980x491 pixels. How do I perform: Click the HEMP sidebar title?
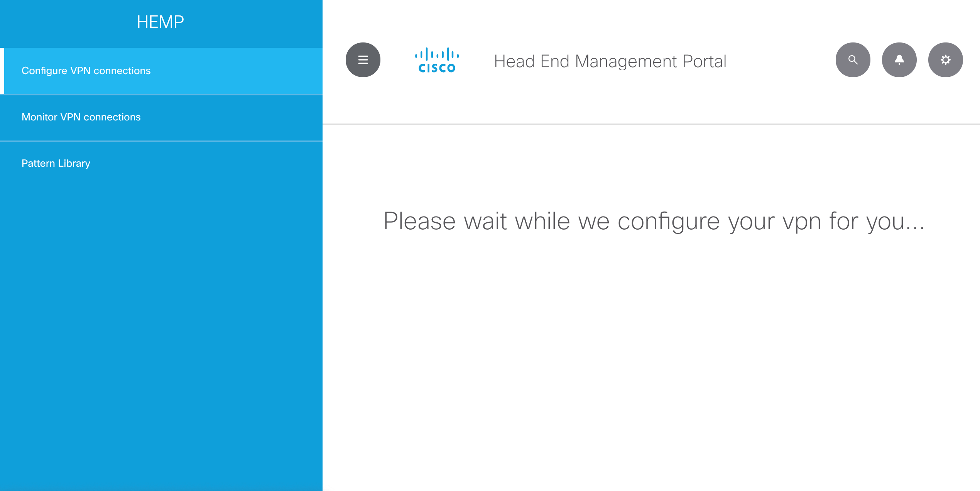coord(160,22)
